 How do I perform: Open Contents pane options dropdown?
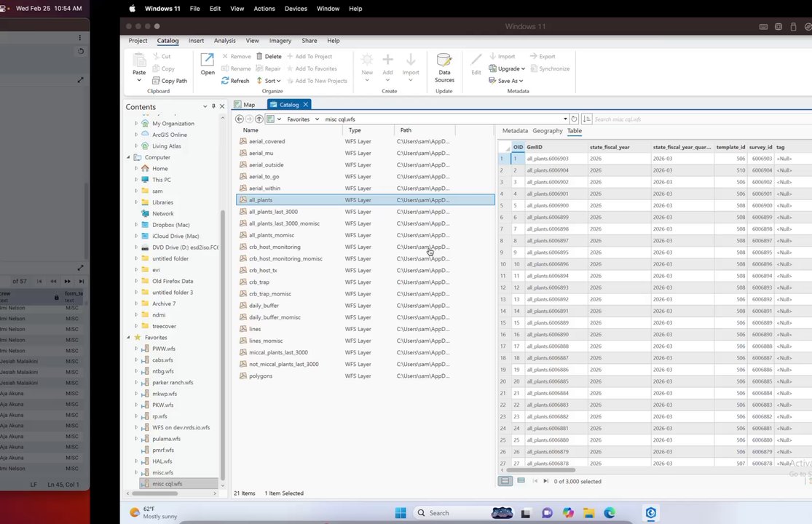tap(205, 106)
